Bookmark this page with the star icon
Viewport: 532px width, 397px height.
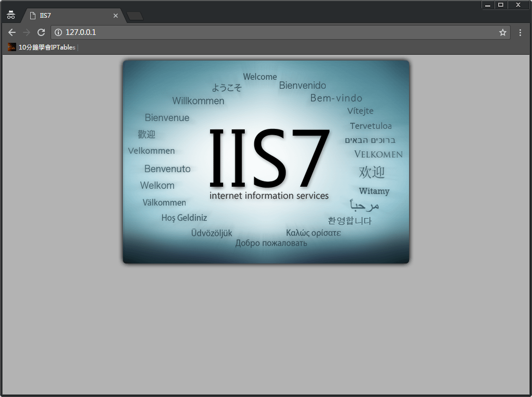point(502,32)
